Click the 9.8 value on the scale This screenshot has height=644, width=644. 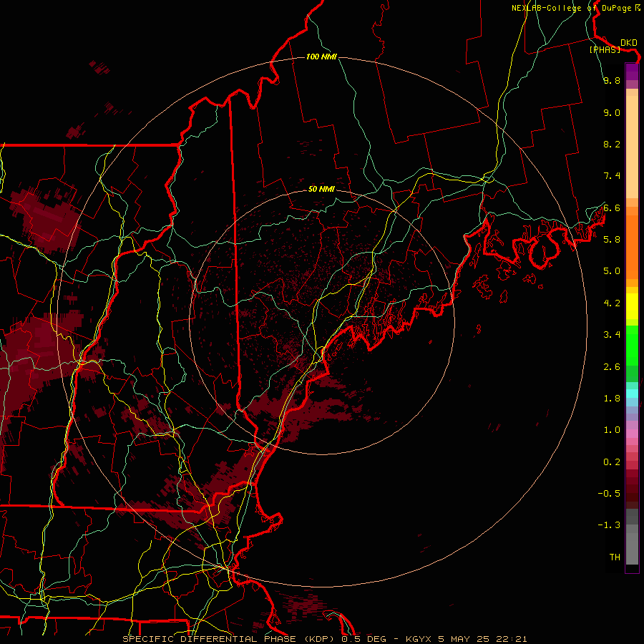tap(612, 80)
